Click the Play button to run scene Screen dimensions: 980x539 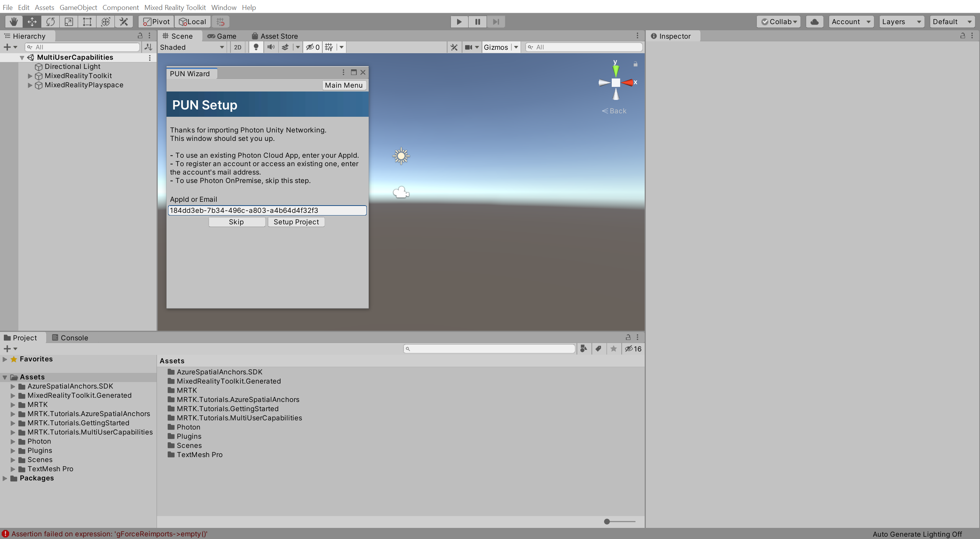click(459, 21)
